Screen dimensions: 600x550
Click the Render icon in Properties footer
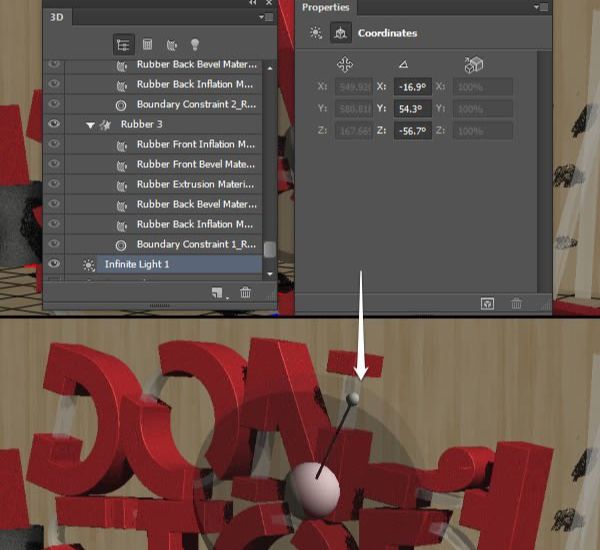487,304
